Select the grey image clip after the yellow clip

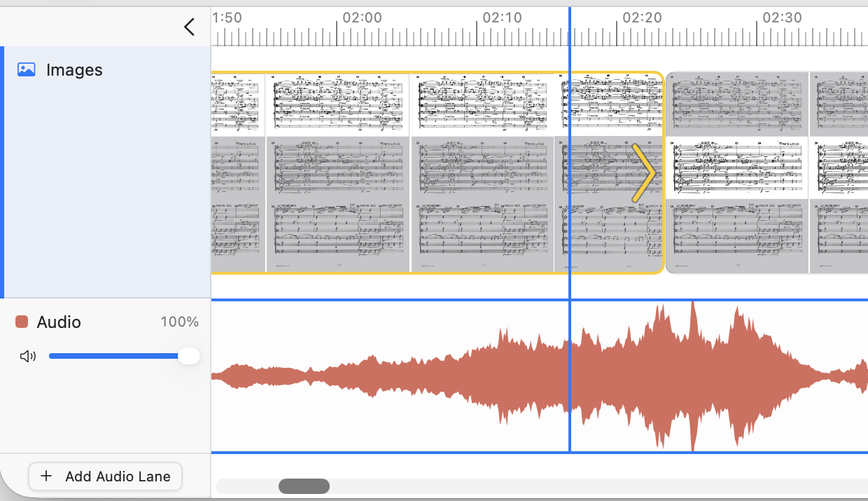[x=766, y=172]
